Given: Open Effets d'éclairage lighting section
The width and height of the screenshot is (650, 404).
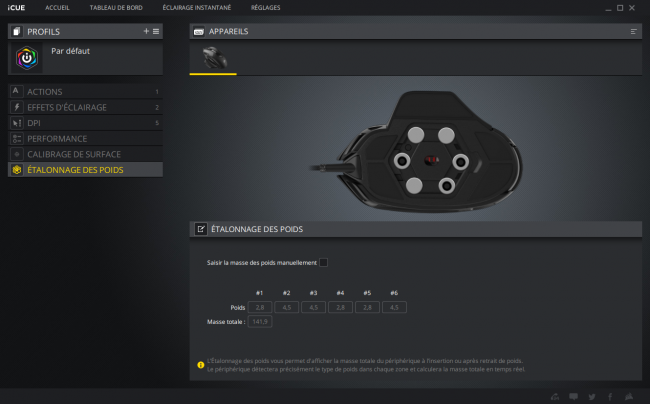Looking at the screenshot, I should [85, 107].
